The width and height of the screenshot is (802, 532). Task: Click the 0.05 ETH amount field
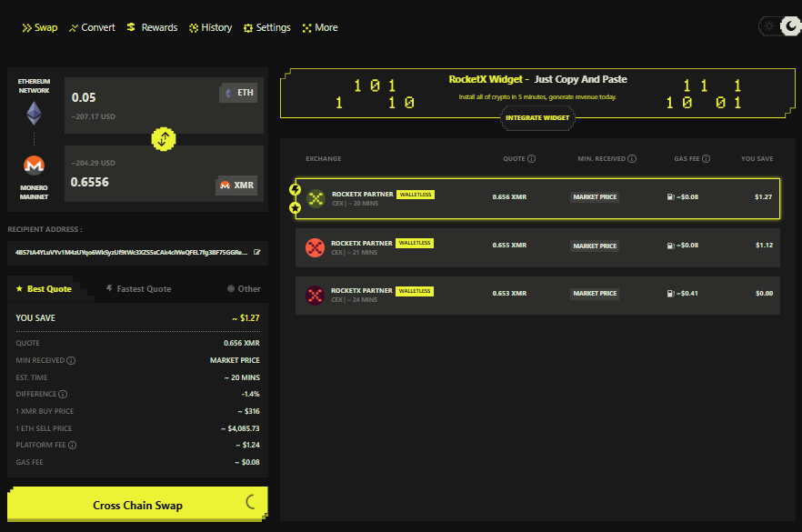[136, 97]
